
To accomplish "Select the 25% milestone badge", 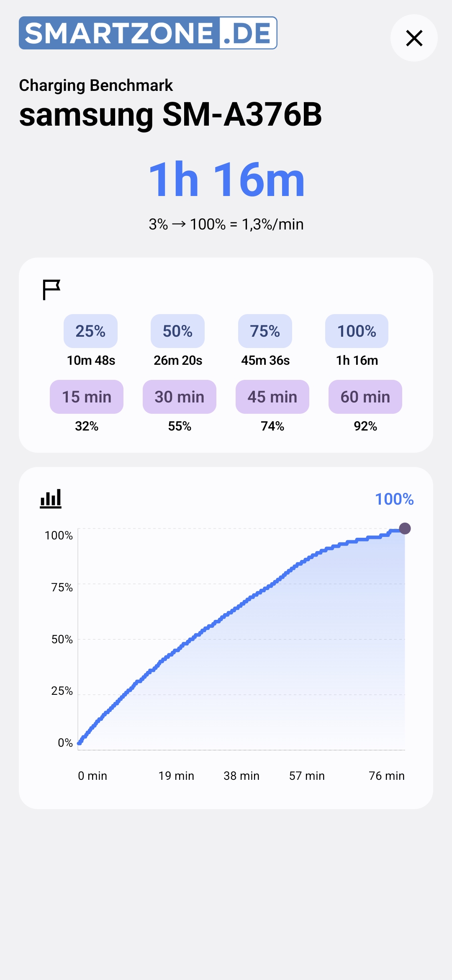I will [90, 331].
